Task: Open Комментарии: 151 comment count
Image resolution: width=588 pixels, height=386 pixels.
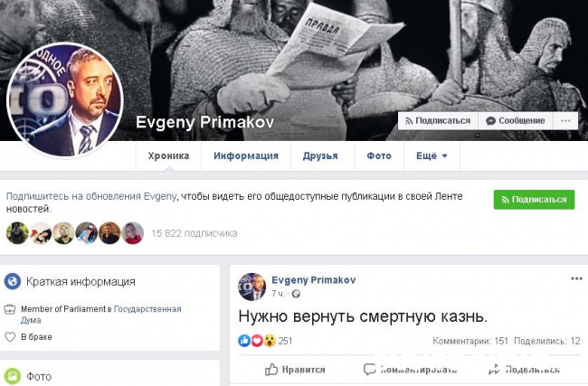Action: pyautogui.click(x=470, y=341)
